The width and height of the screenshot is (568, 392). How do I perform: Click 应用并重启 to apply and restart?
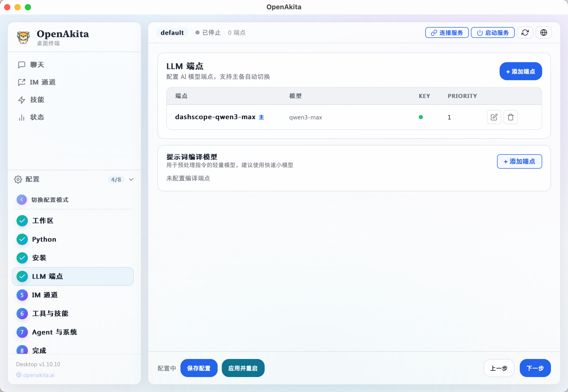243,368
